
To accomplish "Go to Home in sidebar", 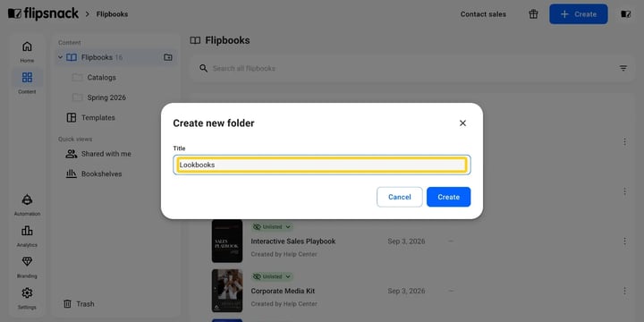I will point(27,52).
